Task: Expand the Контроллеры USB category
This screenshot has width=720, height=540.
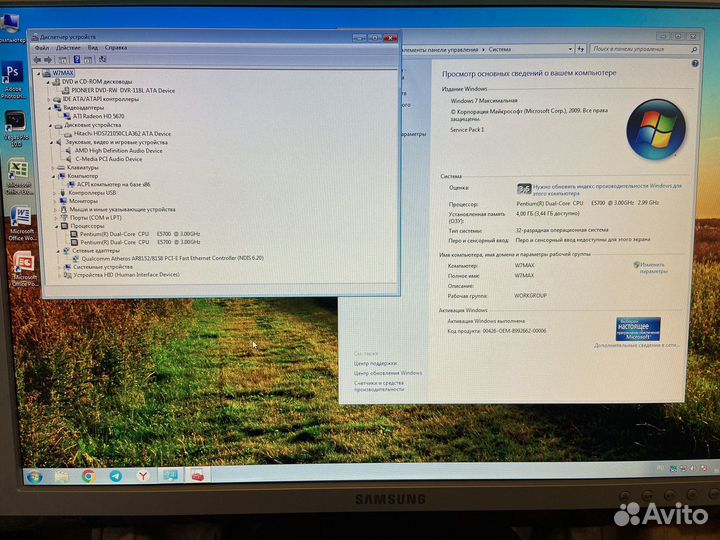Action: pos(55,193)
